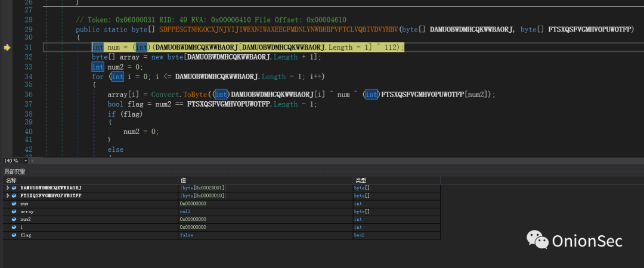Click line number 36 in the gutter
Viewport: 644px width, 268px height.
point(29,95)
